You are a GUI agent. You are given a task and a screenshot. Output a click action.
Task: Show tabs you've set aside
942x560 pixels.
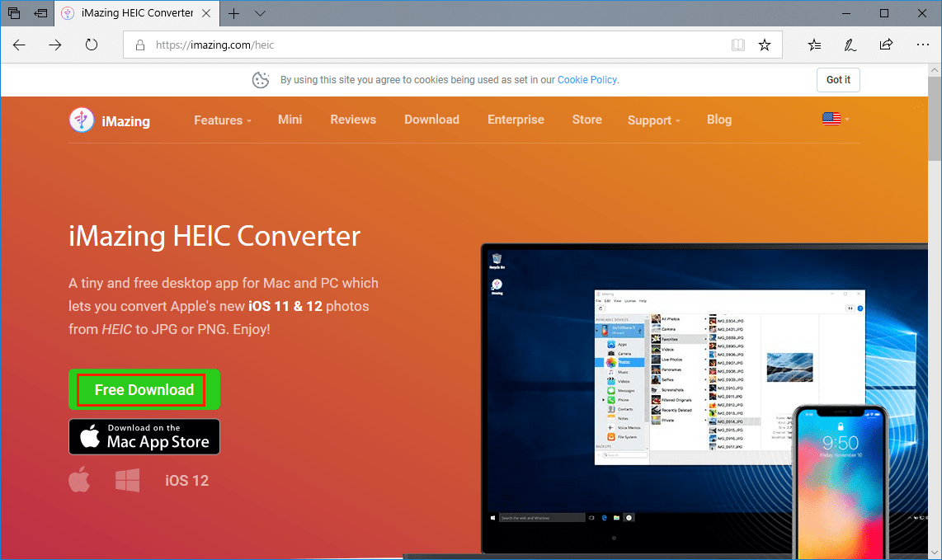[x=14, y=13]
